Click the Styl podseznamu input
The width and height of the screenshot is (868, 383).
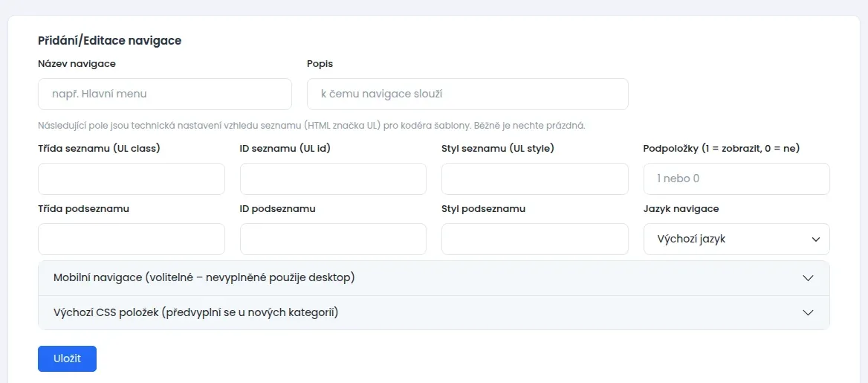535,239
